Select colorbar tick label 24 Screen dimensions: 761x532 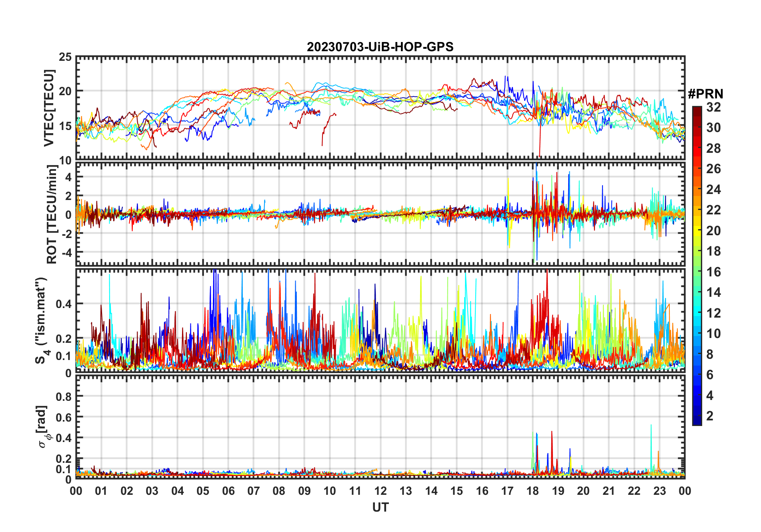point(713,189)
